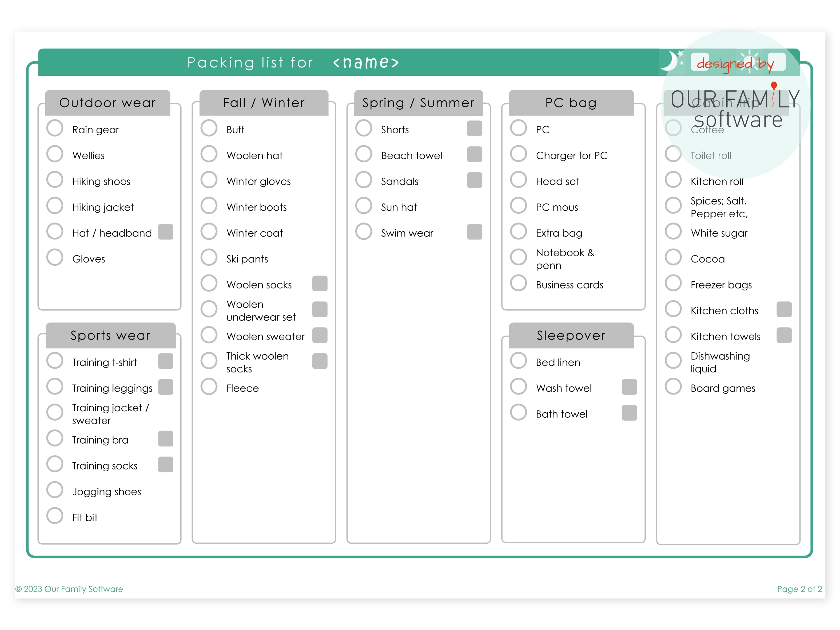Click the Training socks label

[x=105, y=466]
